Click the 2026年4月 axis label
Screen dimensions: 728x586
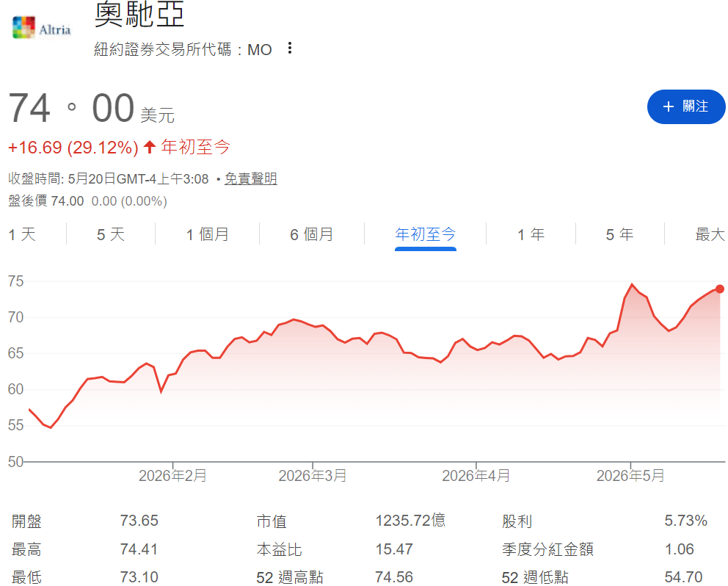point(476,475)
